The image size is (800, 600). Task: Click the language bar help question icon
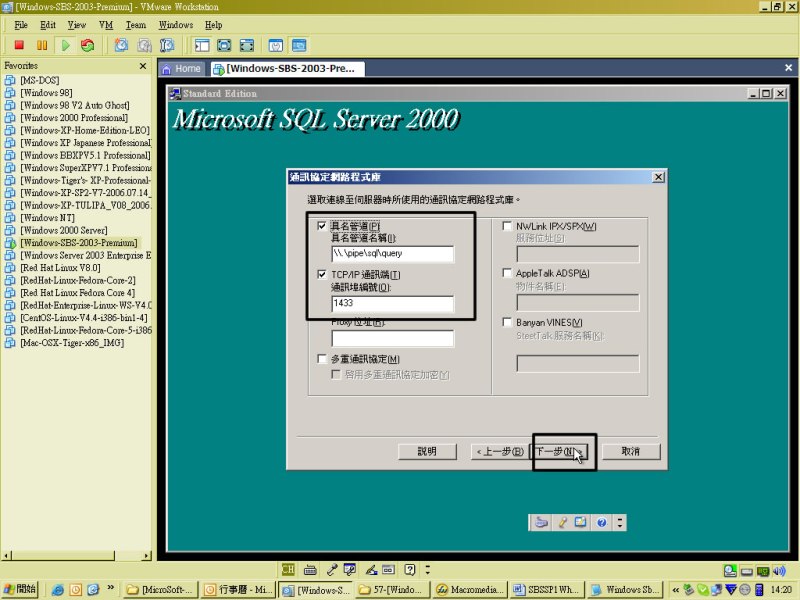point(410,570)
